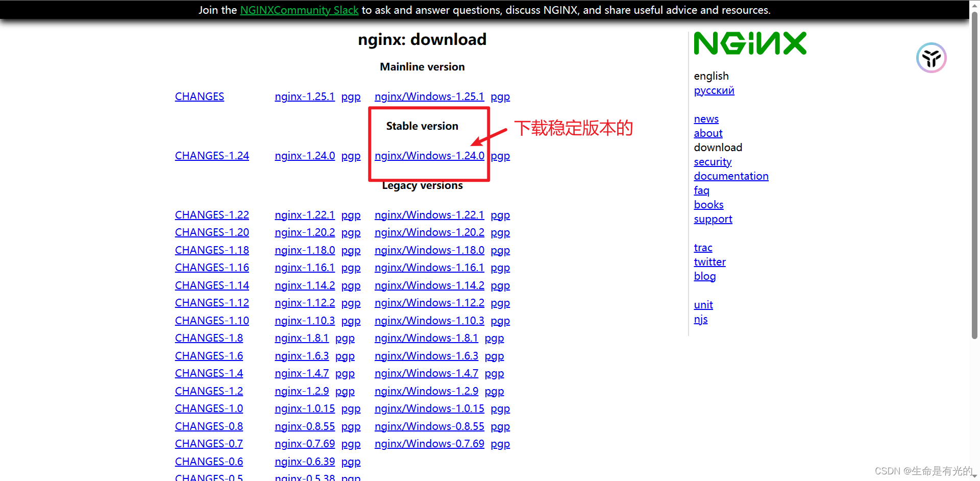
Task: Download nginx/Windows-1.25.1
Action: (429, 97)
